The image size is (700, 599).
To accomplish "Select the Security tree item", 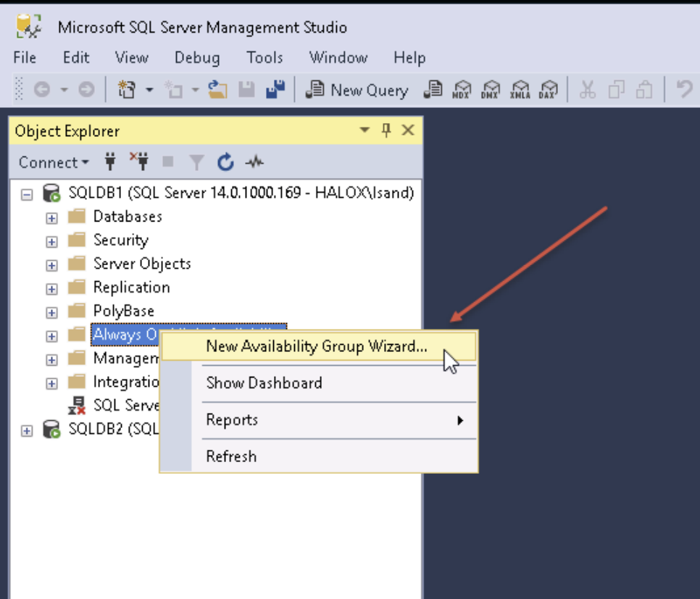I will 120,240.
